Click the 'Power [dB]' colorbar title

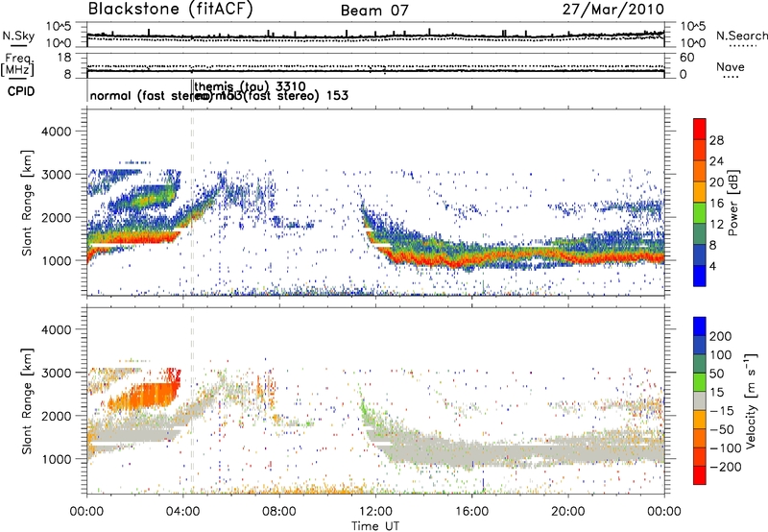[x=732, y=203]
